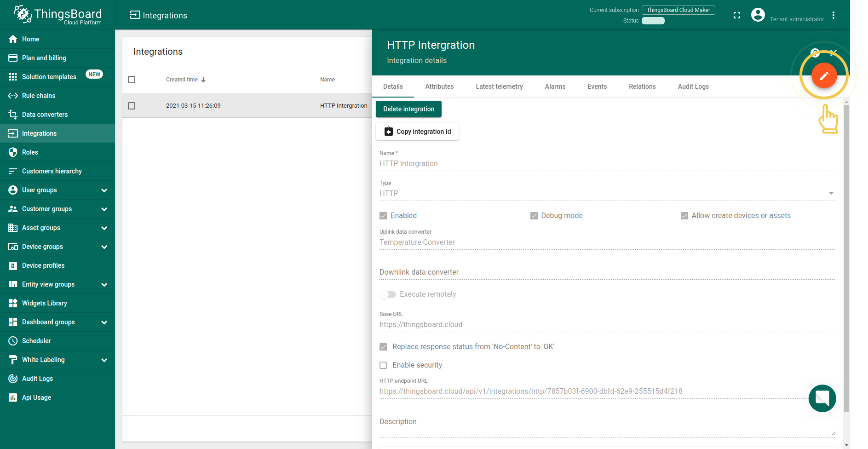This screenshot has width=868, height=449.
Task: Click the Customer groups people icon
Action: coord(13,209)
